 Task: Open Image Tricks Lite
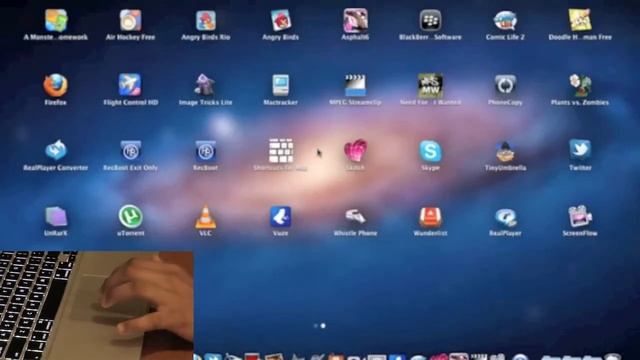pyautogui.click(x=206, y=85)
